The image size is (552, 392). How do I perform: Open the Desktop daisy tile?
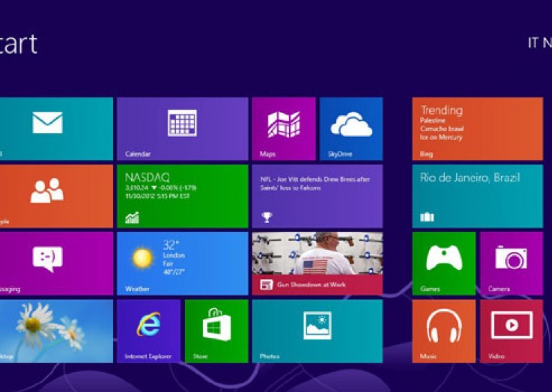(x=57, y=331)
